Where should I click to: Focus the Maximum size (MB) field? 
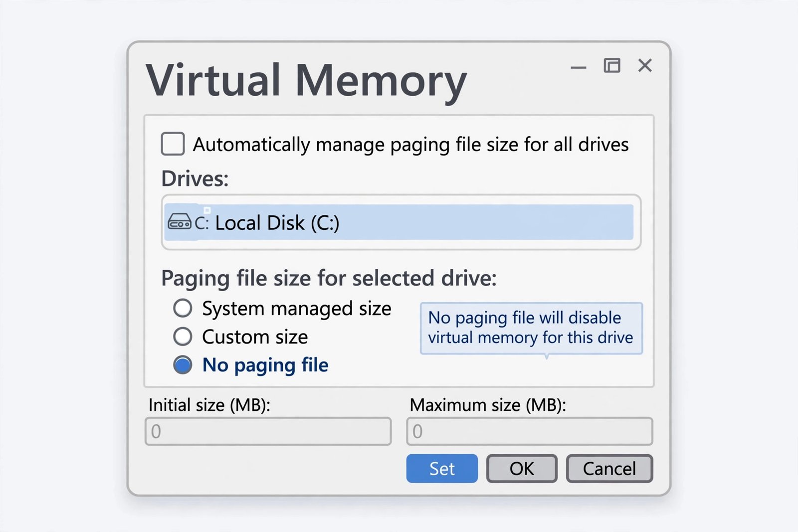[x=530, y=431]
